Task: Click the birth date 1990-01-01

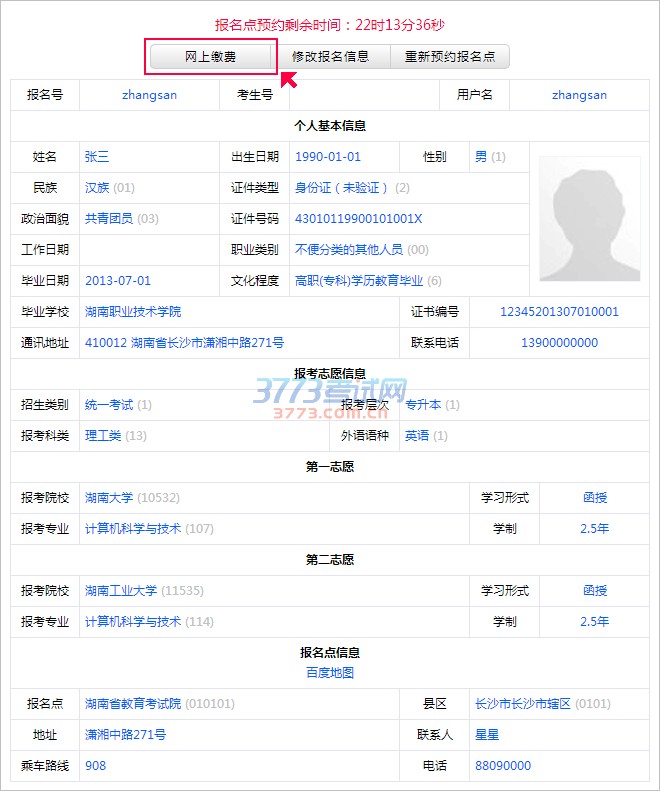Action: [x=328, y=157]
